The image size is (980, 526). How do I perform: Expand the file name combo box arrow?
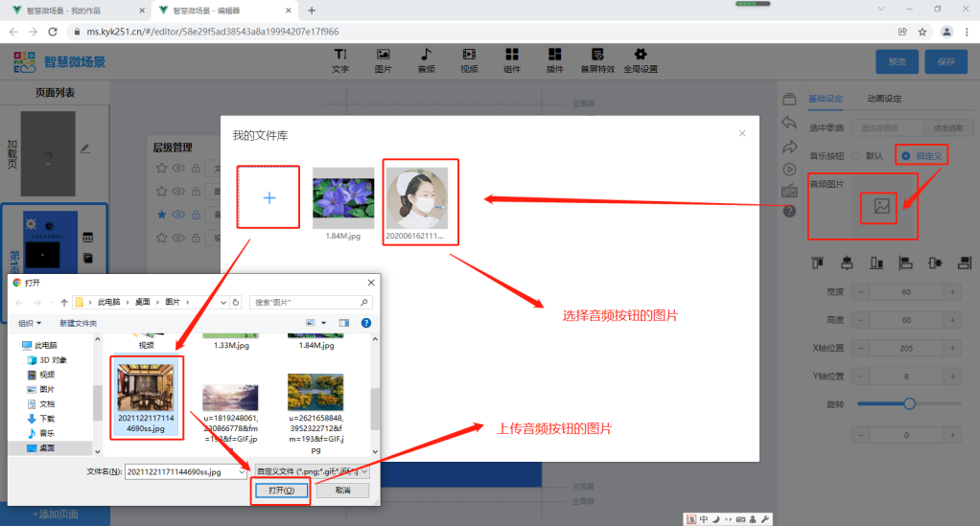tap(242, 471)
